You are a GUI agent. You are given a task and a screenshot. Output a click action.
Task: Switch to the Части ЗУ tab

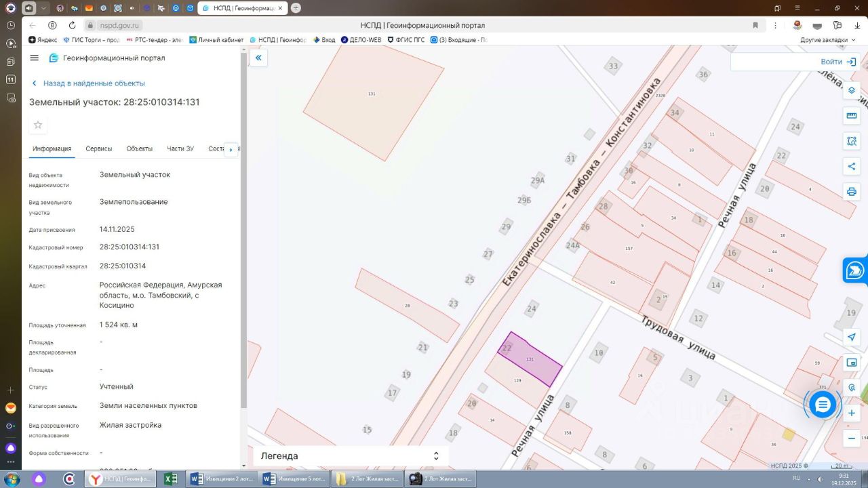tap(180, 149)
